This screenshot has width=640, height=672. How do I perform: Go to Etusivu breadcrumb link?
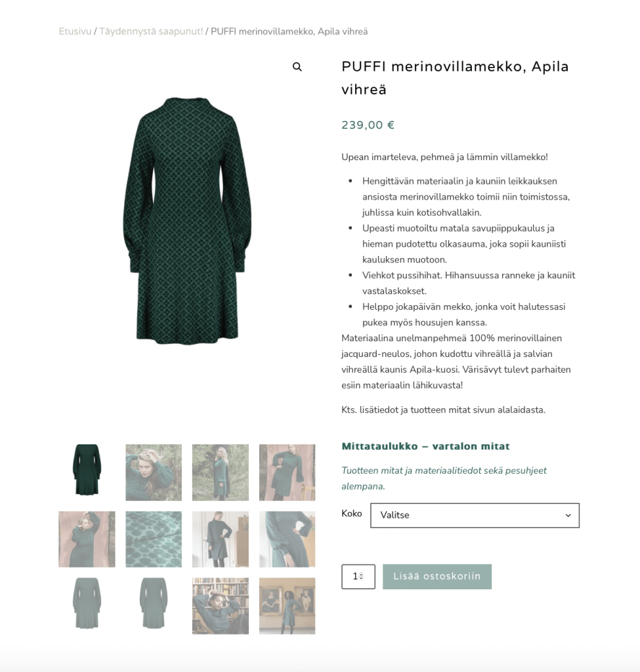pyautogui.click(x=75, y=31)
